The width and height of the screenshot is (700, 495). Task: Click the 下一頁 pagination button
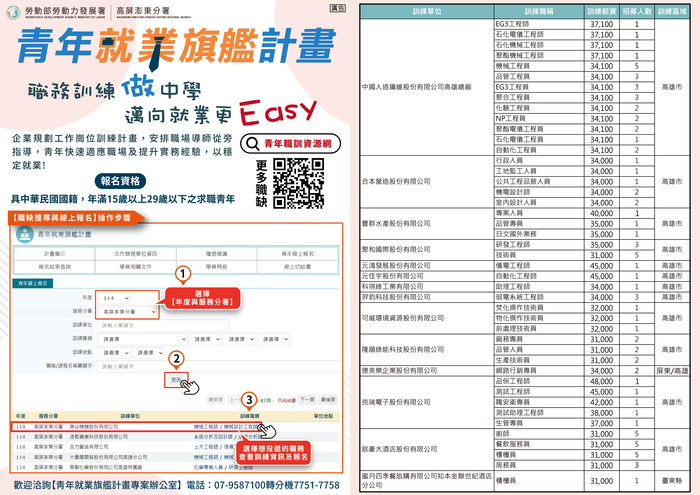coord(307,400)
